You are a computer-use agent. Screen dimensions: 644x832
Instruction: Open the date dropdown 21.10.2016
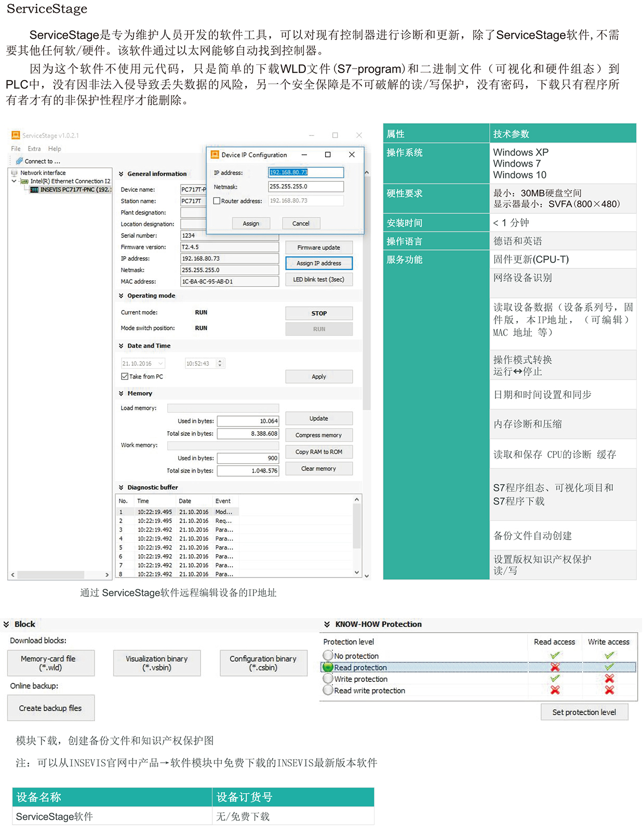(x=160, y=364)
